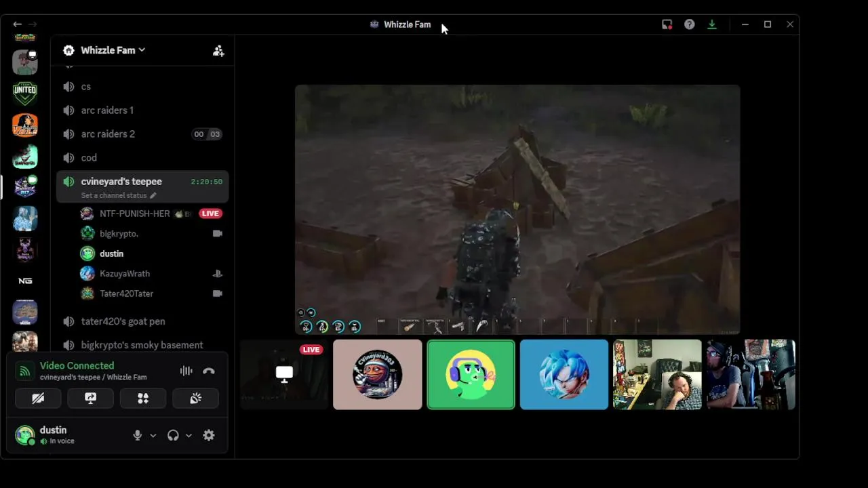Disconnect from voice with hang-up icon
The width and height of the screenshot is (868, 488).
tap(209, 371)
